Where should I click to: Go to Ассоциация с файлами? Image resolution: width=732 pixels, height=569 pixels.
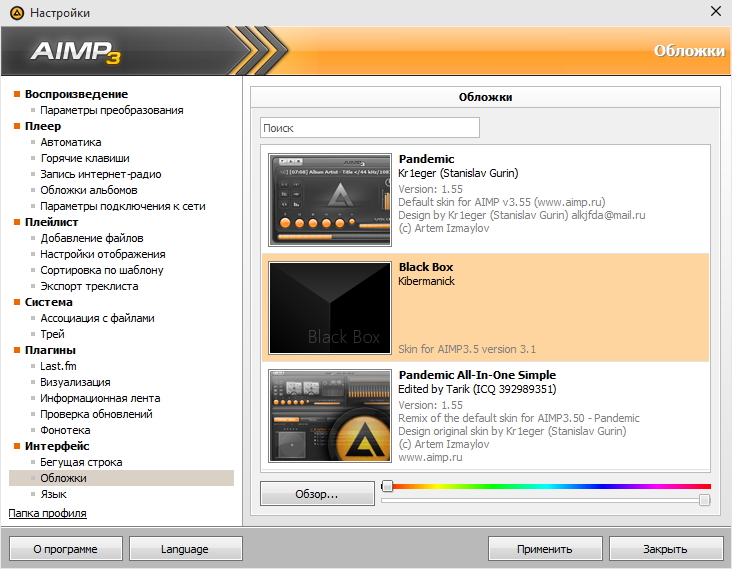click(x=97, y=318)
